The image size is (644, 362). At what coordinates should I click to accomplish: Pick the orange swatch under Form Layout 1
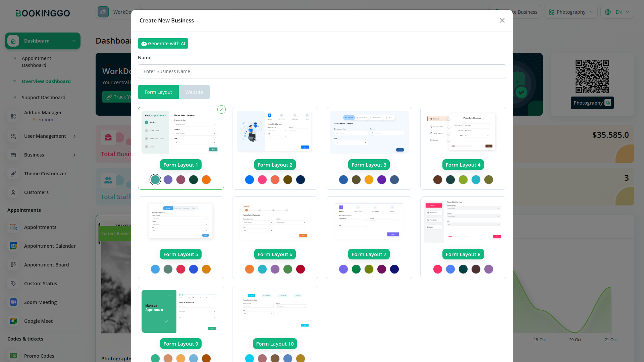pos(206,180)
